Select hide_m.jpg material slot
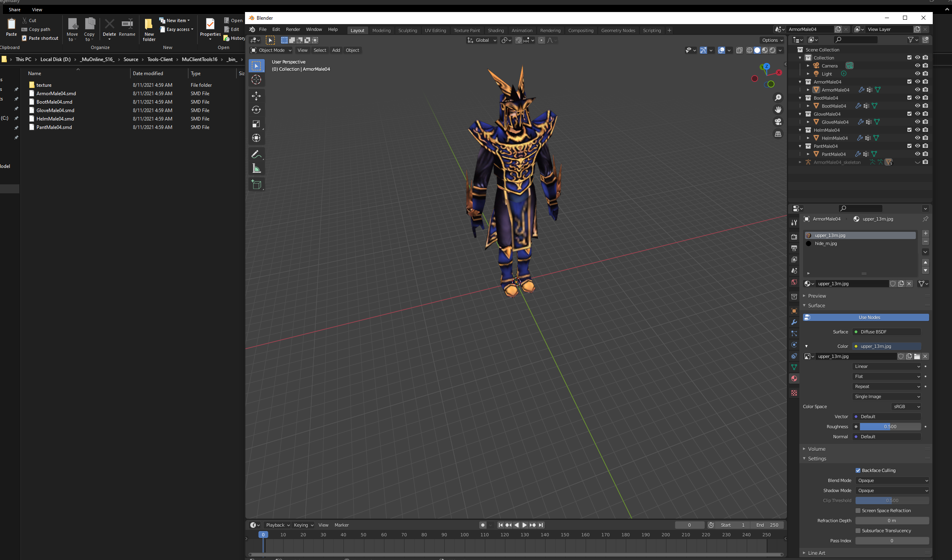This screenshot has height=560, width=952. pos(826,243)
